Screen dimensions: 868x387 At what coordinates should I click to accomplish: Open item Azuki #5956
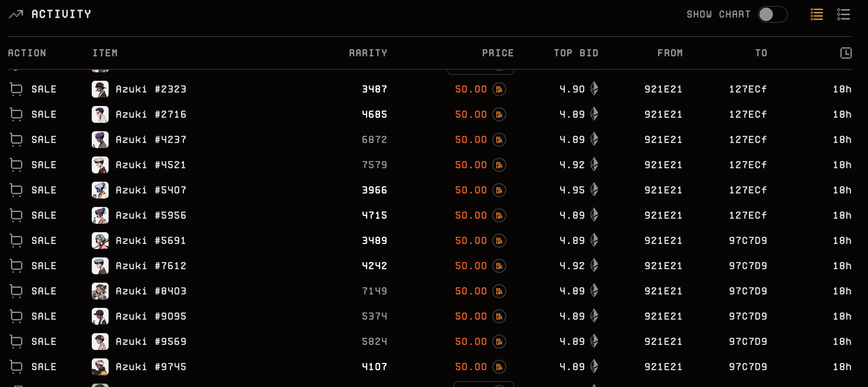click(x=151, y=215)
